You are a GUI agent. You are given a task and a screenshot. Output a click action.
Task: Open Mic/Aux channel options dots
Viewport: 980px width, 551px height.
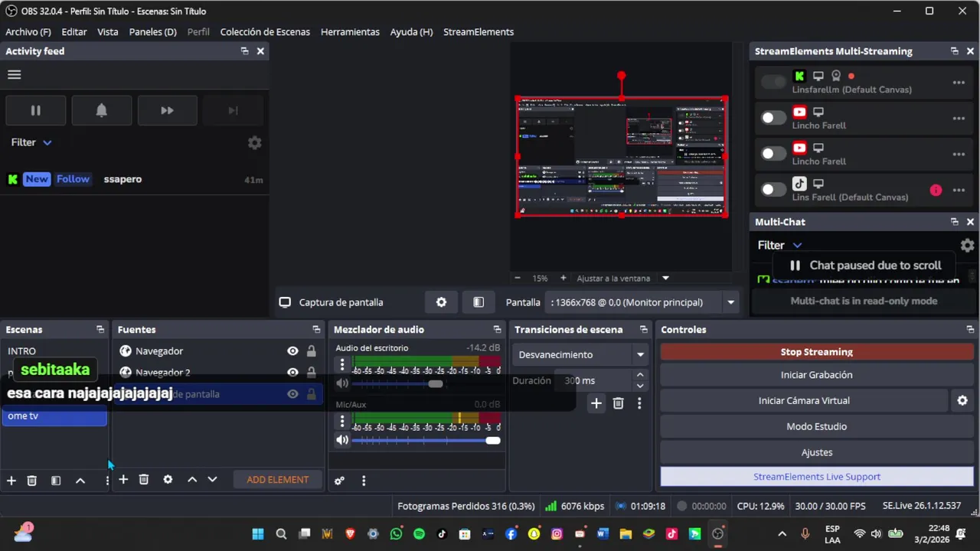click(x=342, y=420)
